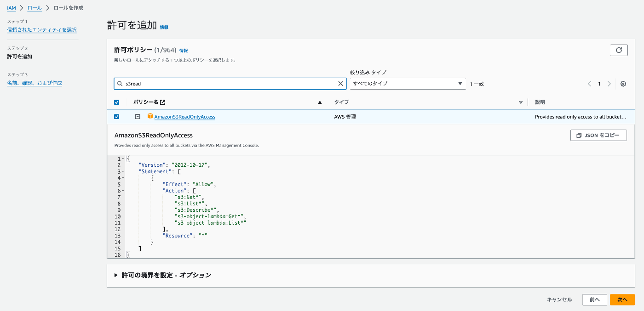Click the "s3:Describe*" JSON line
The width and height of the screenshot is (644, 311).
197,210
